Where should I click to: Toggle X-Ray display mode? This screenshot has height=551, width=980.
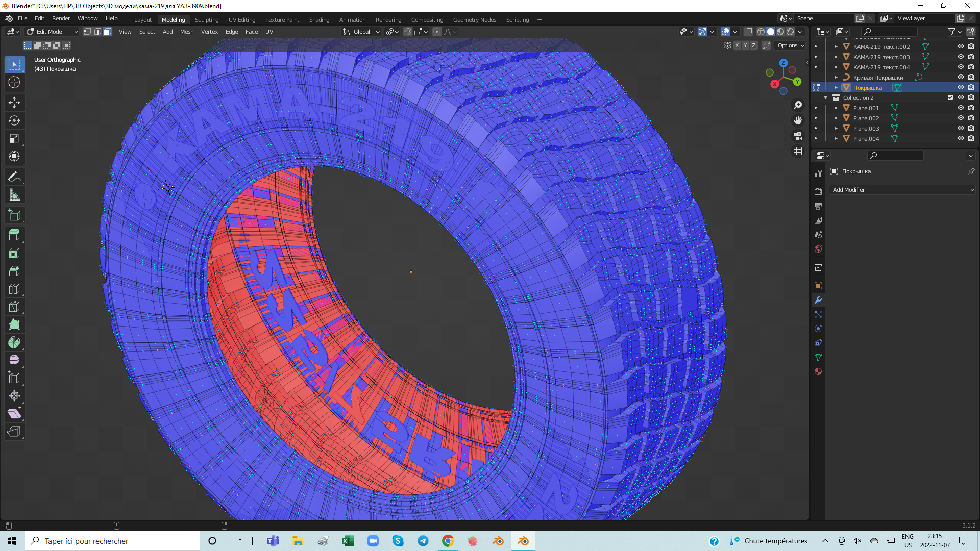click(748, 32)
